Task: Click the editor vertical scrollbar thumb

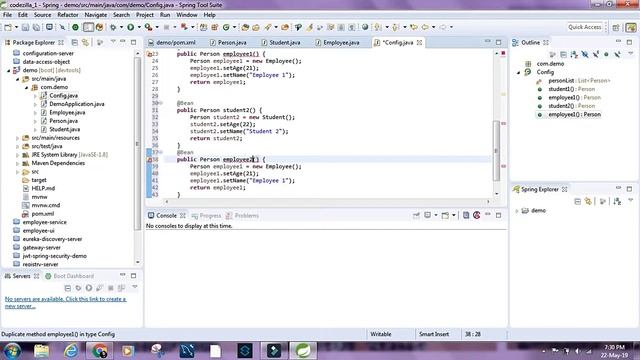Action: (x=497, y=151)
